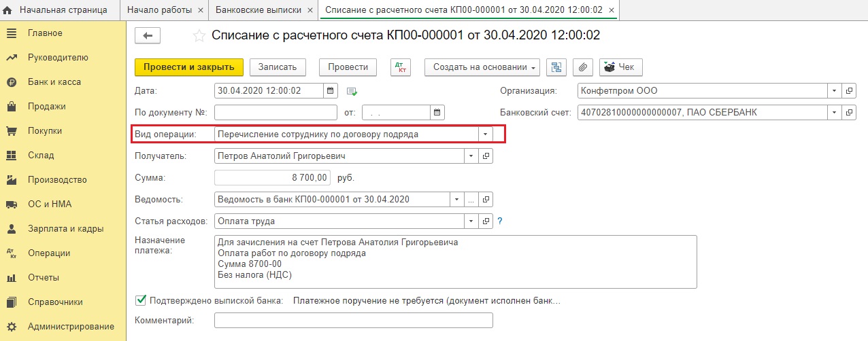Open calendar picker for Дата field

(330, 90)
